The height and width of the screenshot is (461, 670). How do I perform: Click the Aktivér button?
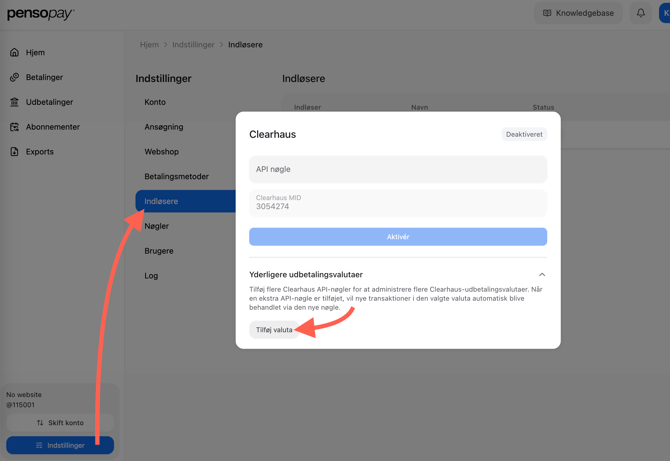tap(398, 237)
